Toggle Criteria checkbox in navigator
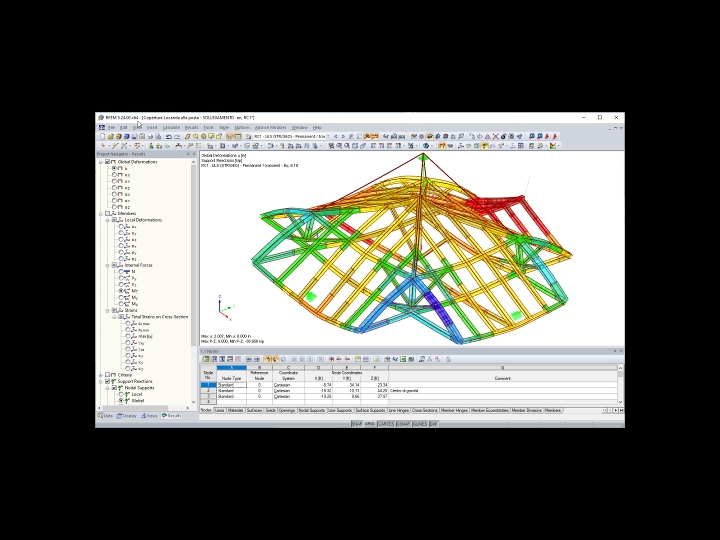Screen dimensions: 720x540 tap(107, 375)
